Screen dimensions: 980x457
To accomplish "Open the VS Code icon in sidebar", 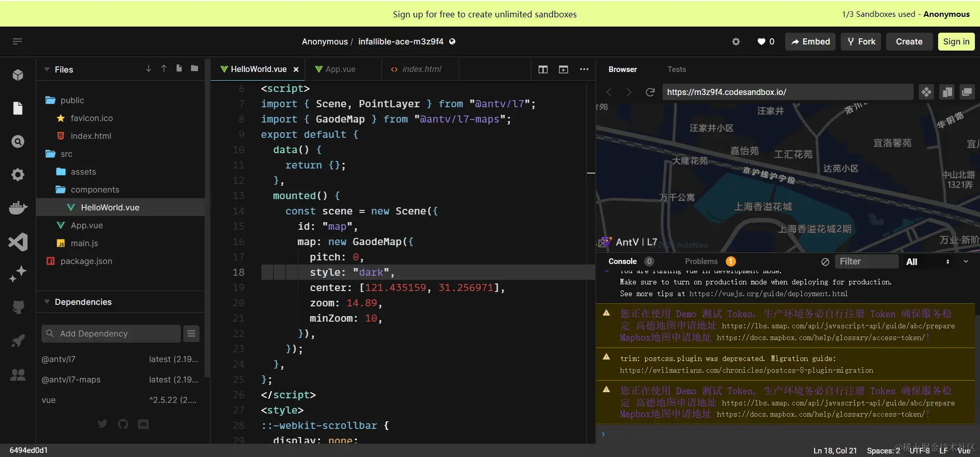I will pyautogui.click(x=18, y=242).
